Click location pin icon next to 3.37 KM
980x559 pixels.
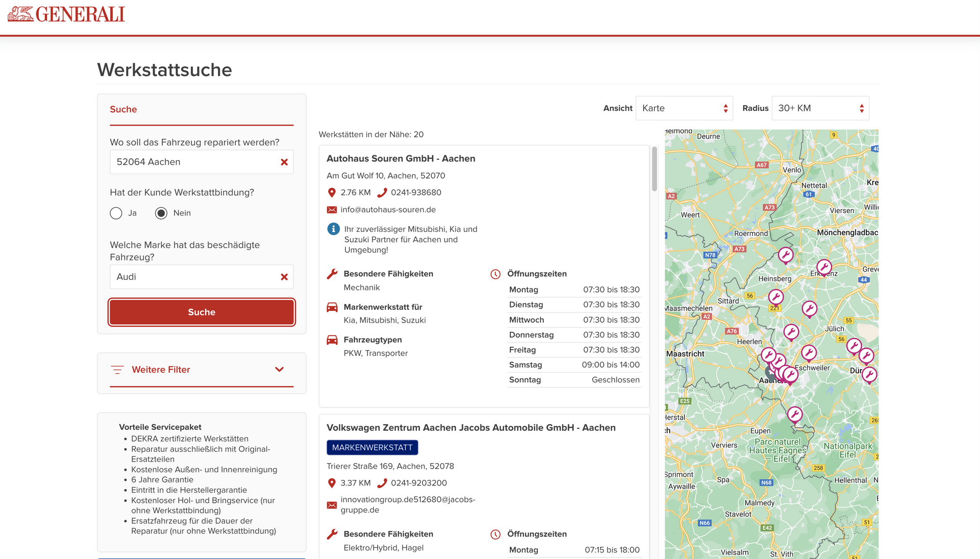coord(332,483)
